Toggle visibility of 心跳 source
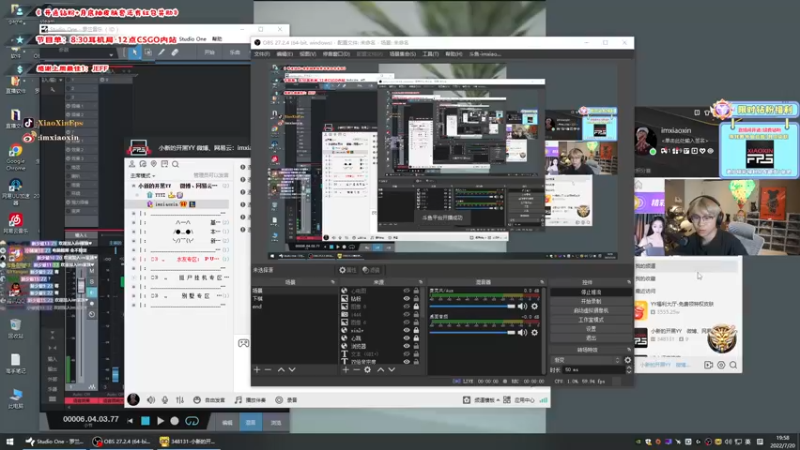The width and height of the screenshot is (800, 450). click(407, 338)
